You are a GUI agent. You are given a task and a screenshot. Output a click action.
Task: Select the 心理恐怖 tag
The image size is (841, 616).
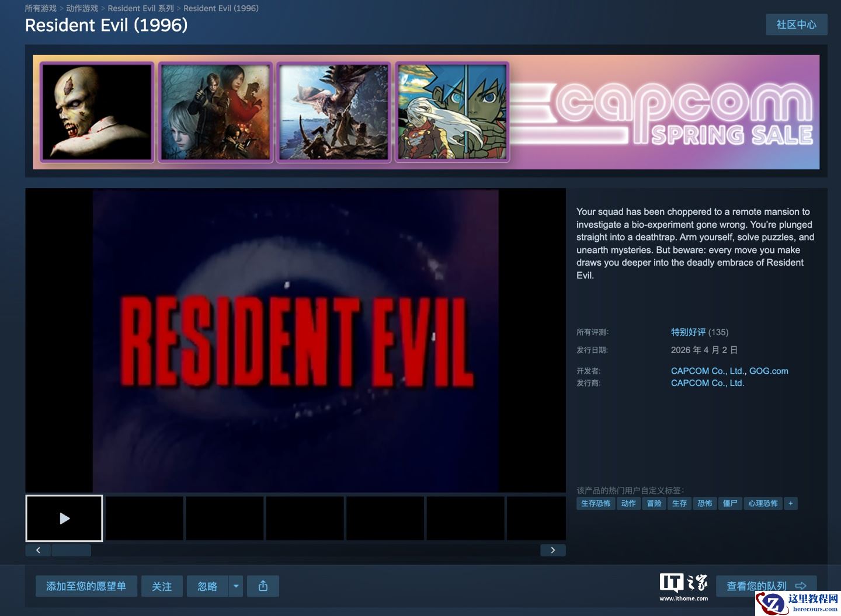763,503
